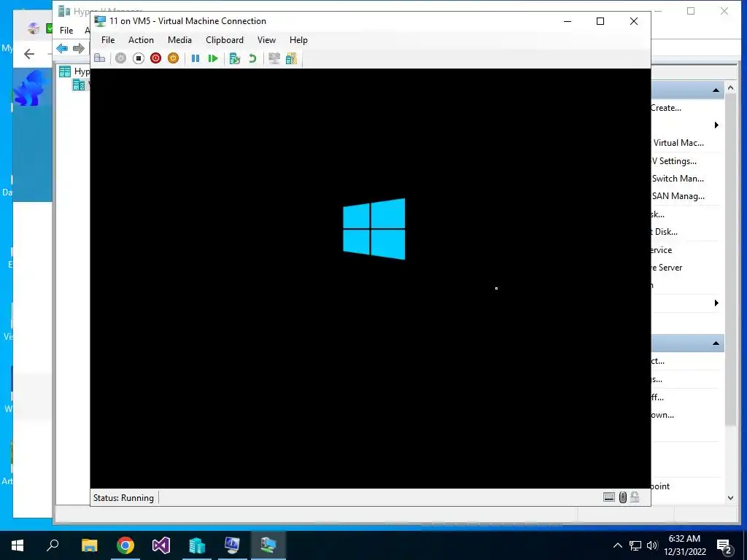Collapse the upper Actions pane section
This screenshot has height=560, width=747.
716,90
